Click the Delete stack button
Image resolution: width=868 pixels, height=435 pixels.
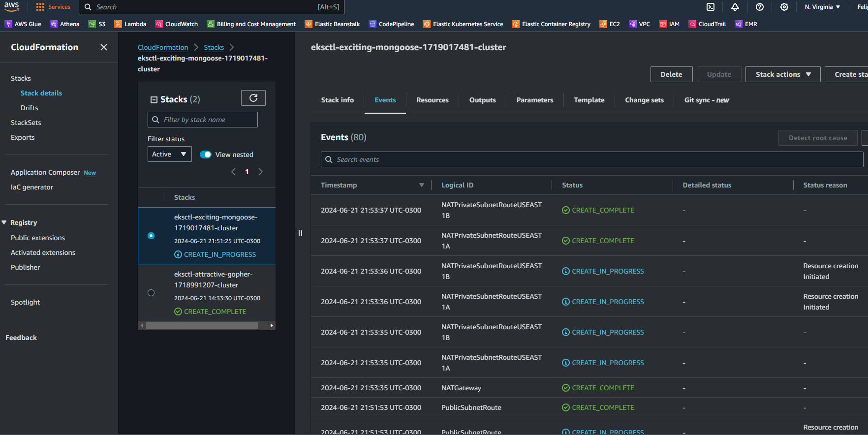671,74
